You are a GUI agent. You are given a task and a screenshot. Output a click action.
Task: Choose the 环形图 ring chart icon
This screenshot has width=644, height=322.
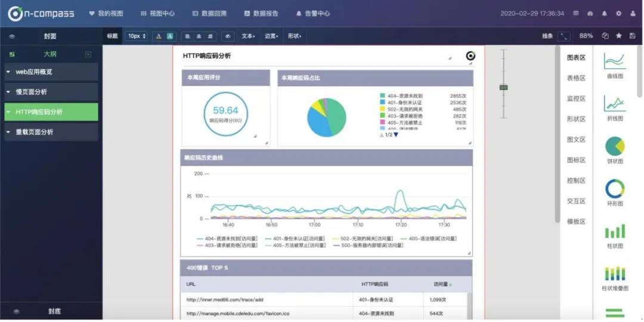point(615,189)
